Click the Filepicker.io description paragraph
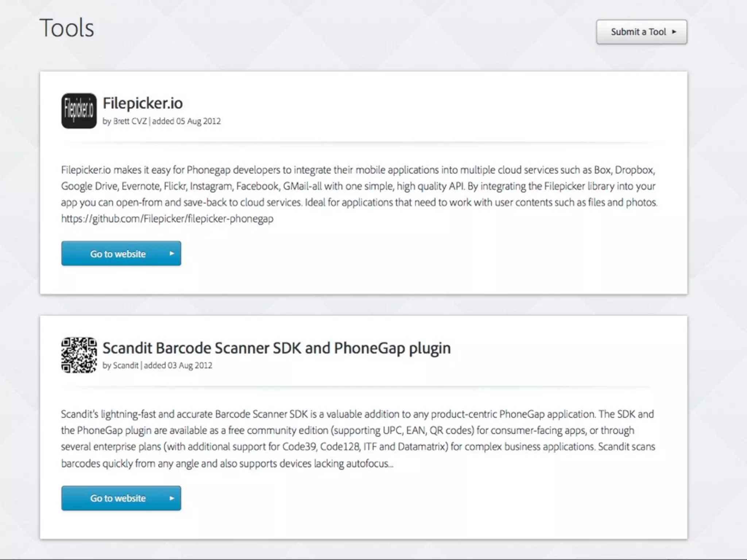 (357, 186)
